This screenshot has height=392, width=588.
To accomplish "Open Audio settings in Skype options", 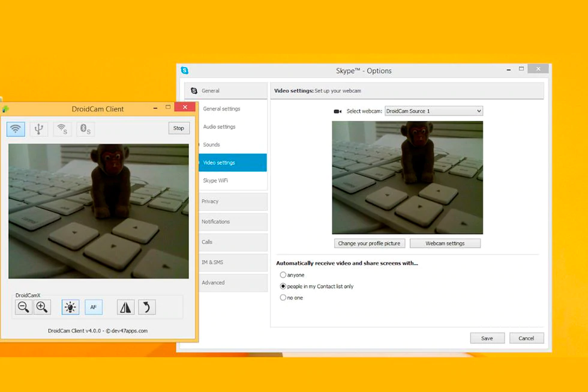I will click(219, 127).
